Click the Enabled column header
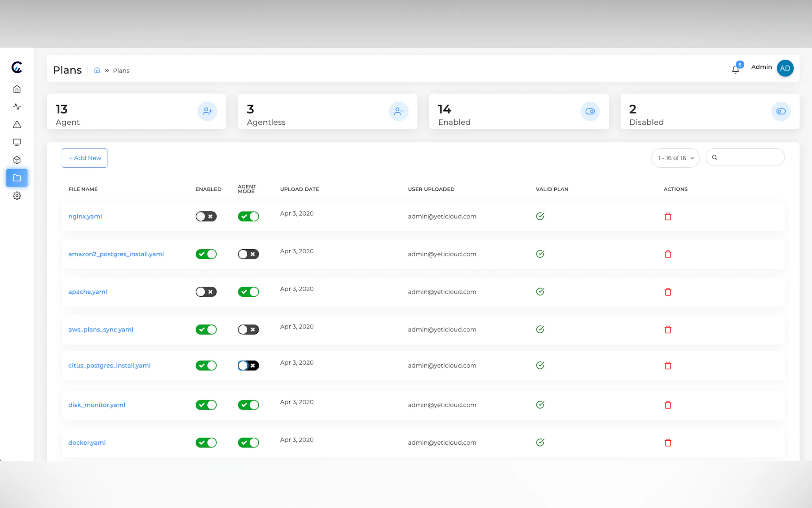The height and width of the screenshot is (508, 812). click(x=208, y=189)
